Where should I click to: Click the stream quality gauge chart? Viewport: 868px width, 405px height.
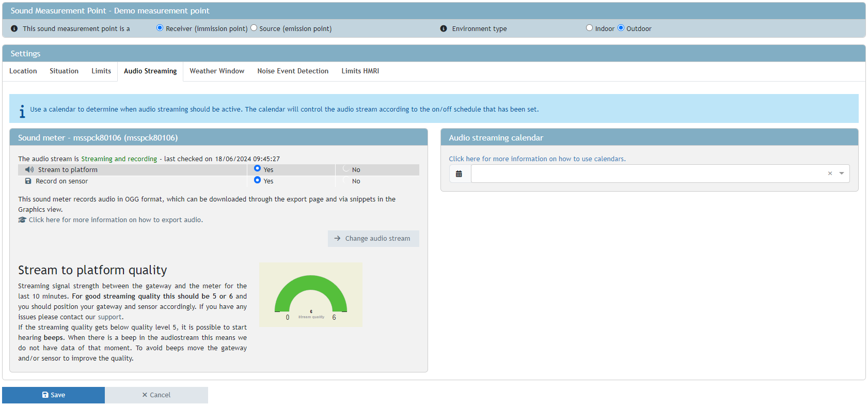[311, 295]
